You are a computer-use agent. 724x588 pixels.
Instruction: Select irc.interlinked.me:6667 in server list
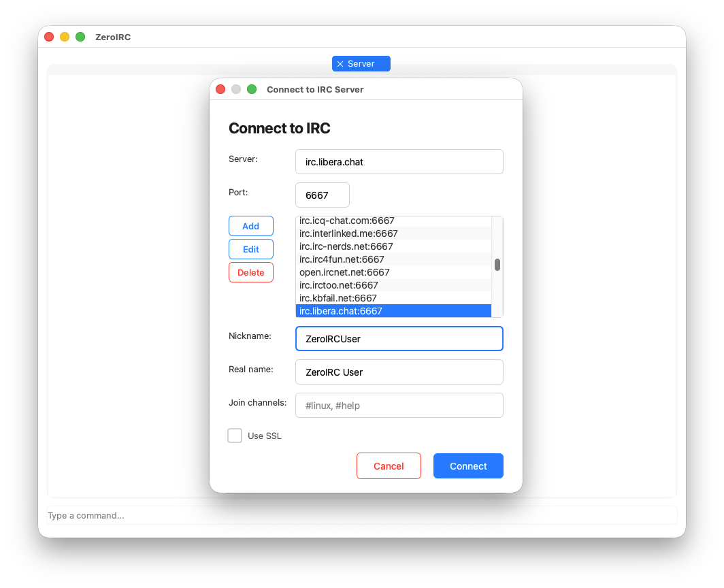(393, 233)
